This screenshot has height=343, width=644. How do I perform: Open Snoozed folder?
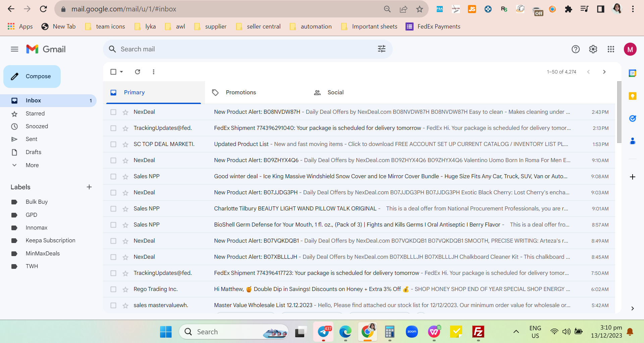(48, 126)
